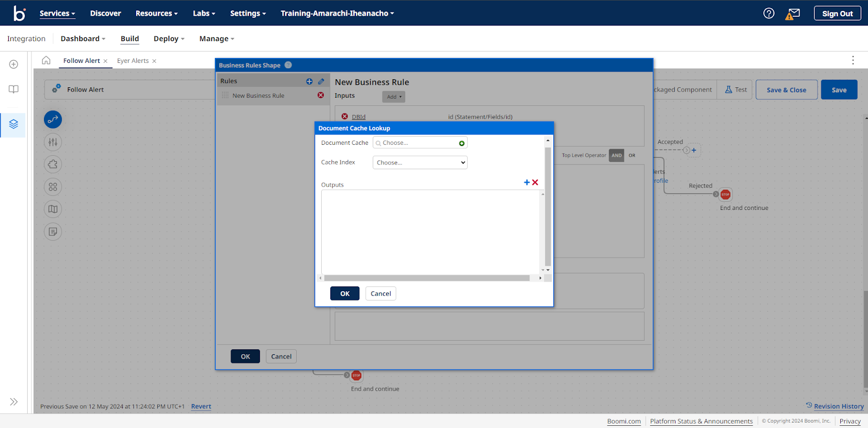Add a new rule with plus icon
Screen dimensions: 868x428
pos(309,81)
